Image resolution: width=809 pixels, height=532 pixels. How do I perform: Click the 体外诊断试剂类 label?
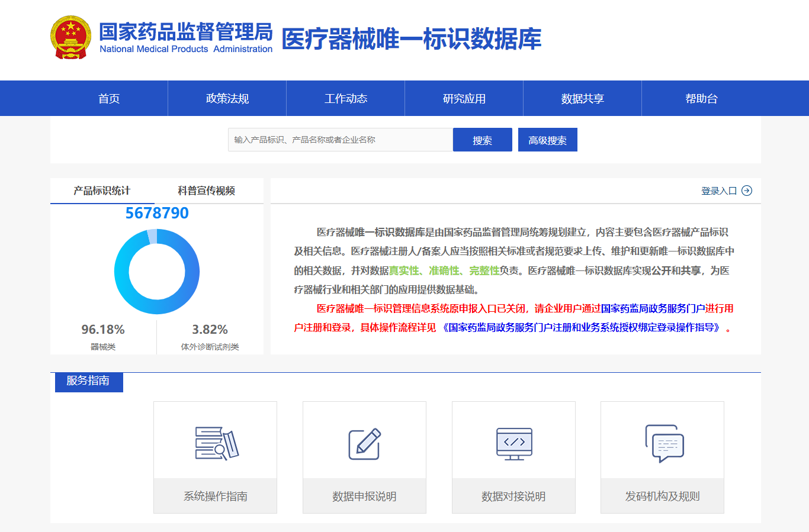click(210, 347)
